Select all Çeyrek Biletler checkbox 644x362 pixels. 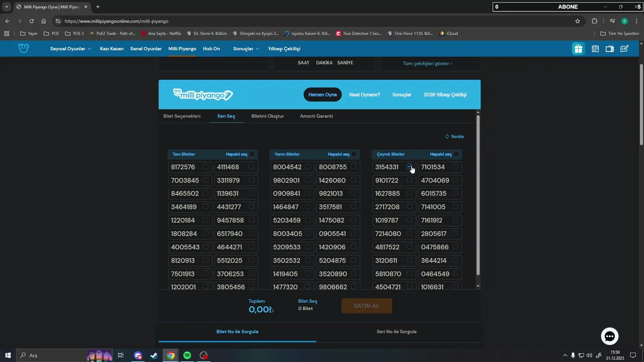click(x=456, y=154)
